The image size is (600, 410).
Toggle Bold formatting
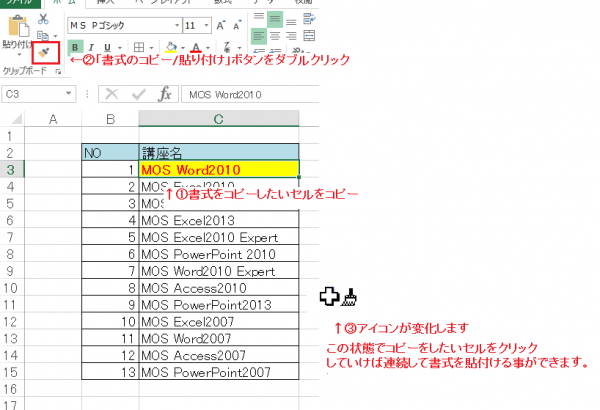[75, 47]
